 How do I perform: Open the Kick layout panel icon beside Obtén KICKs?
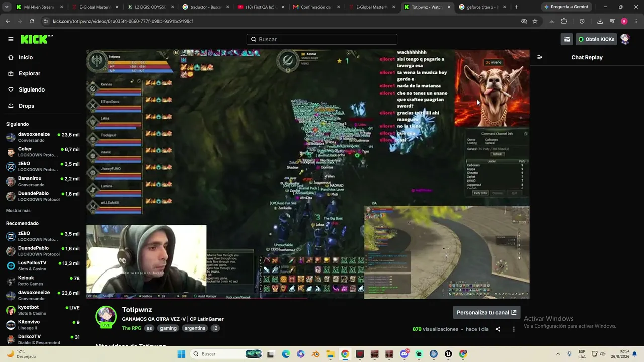[567, 39]
